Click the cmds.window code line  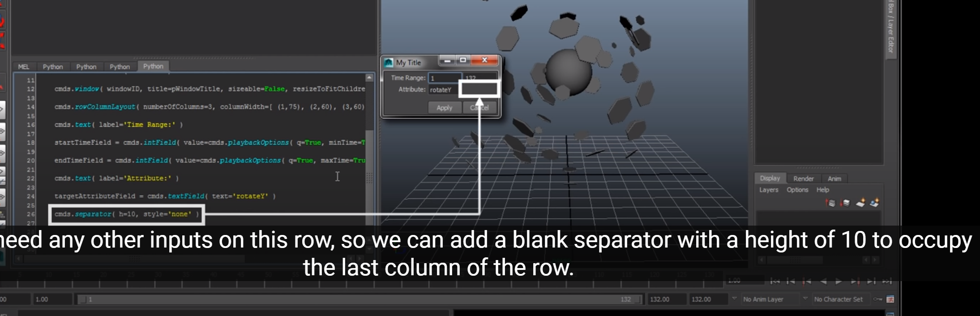[210, 89]
